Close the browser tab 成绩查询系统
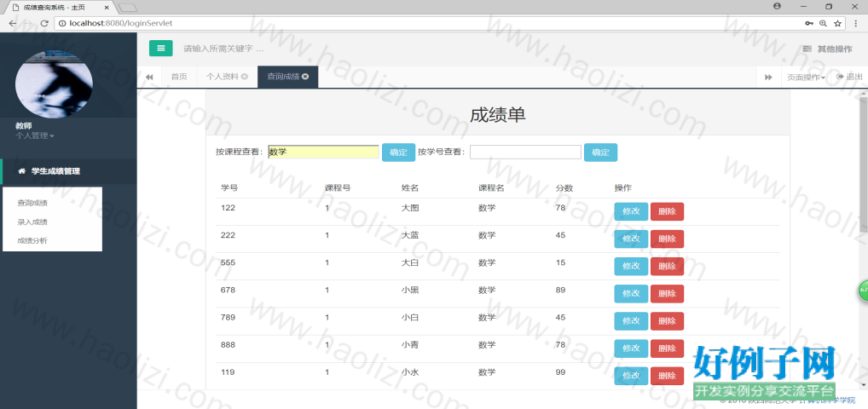 107,7
